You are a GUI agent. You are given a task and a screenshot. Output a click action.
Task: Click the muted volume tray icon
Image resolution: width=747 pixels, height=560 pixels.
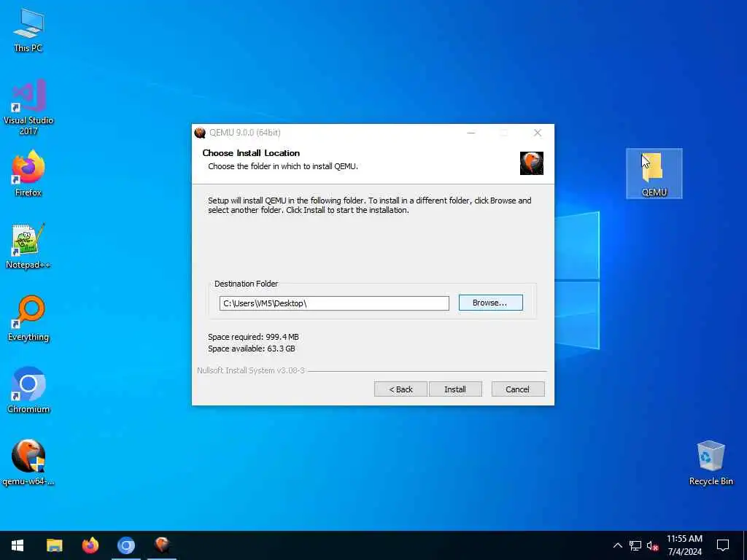(x=653, y=545)
